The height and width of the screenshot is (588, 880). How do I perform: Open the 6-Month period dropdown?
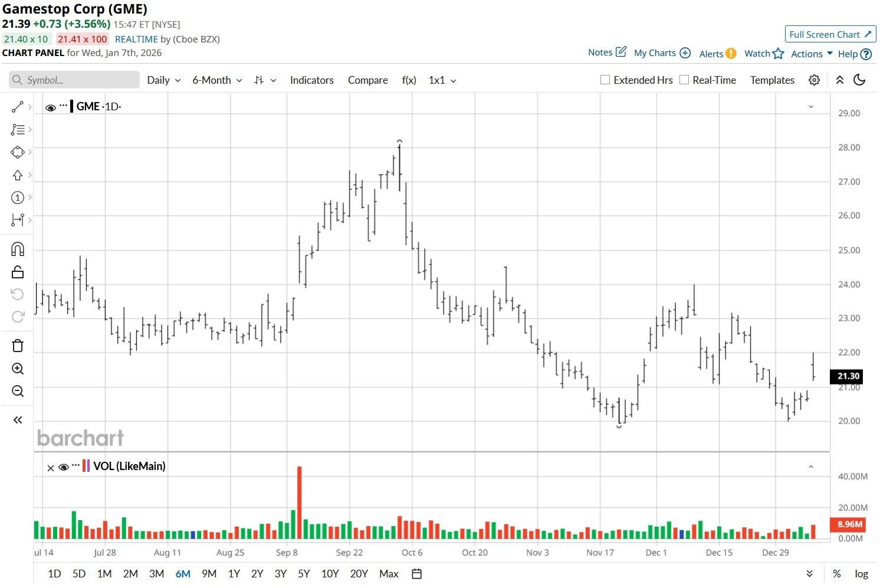[217, 80]
